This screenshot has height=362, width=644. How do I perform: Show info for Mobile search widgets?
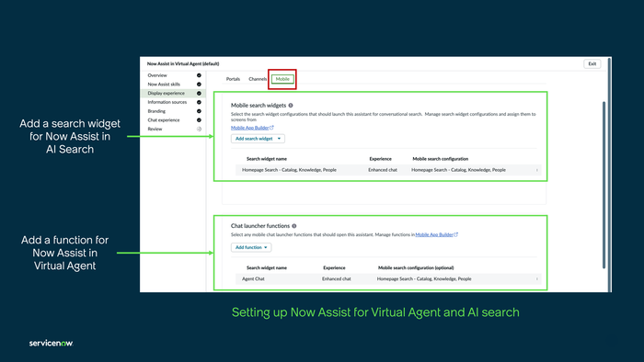click(x=291, y=106)
